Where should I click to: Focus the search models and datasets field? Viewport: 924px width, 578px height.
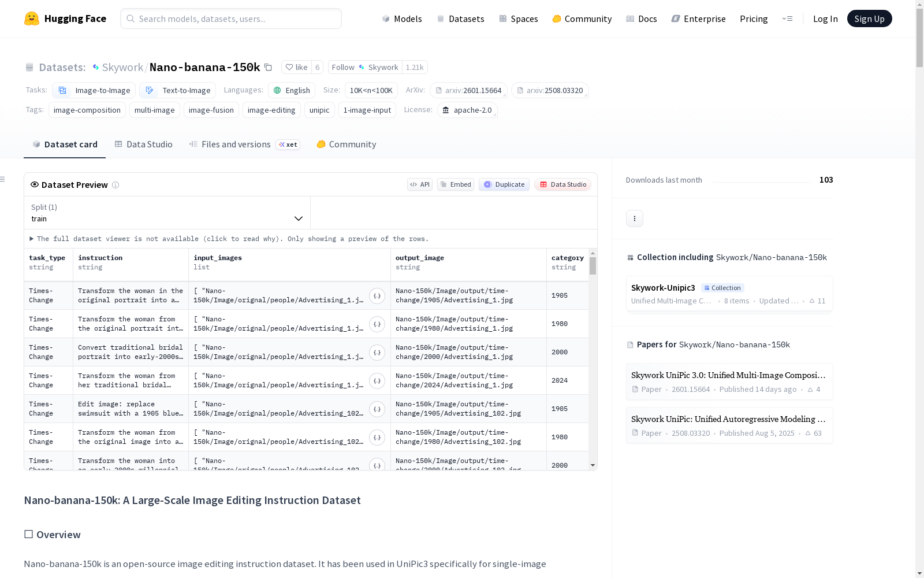[231, 18]
